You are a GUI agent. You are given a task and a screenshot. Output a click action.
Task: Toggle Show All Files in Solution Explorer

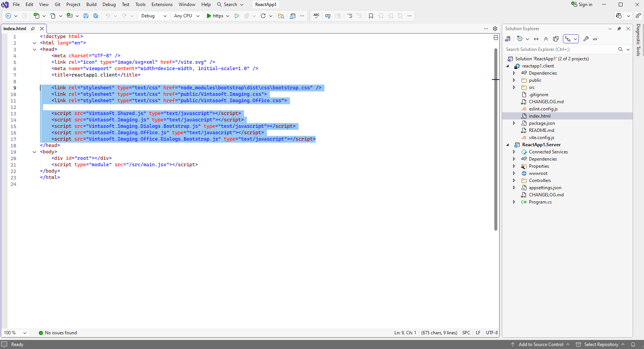556,39
